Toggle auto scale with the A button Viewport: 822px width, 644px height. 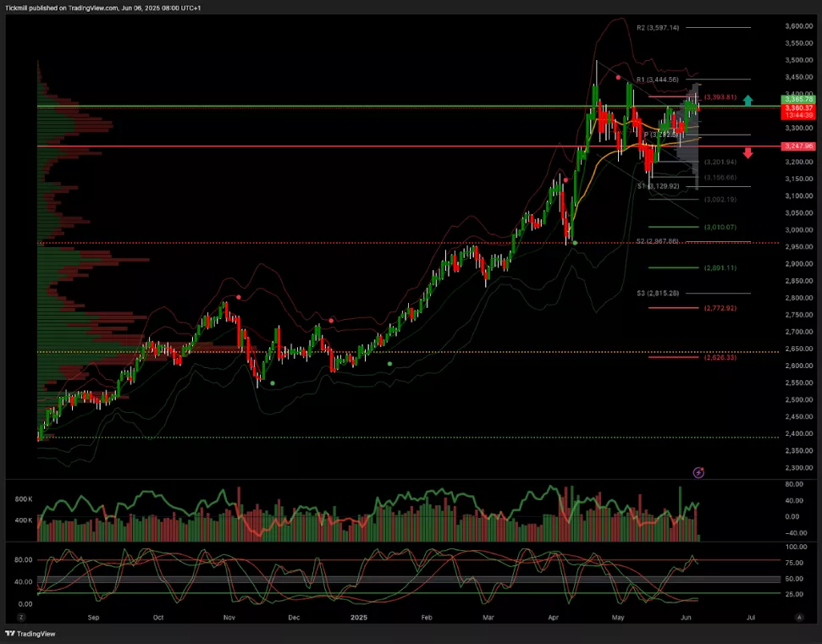point(798,618)
